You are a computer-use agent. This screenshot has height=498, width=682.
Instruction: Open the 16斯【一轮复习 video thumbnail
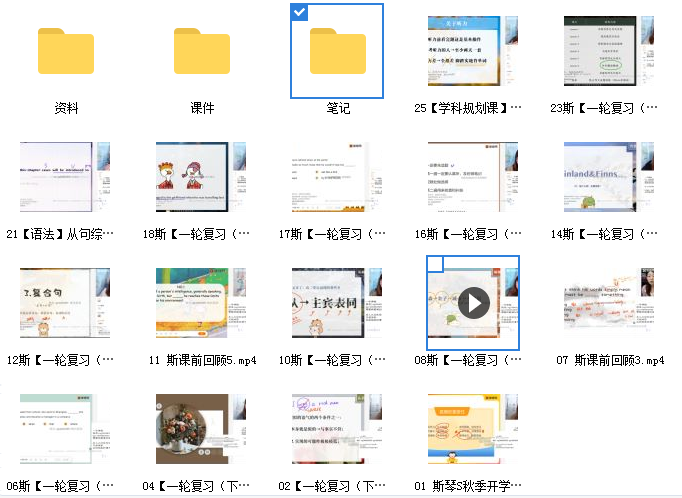coord(473,177)
